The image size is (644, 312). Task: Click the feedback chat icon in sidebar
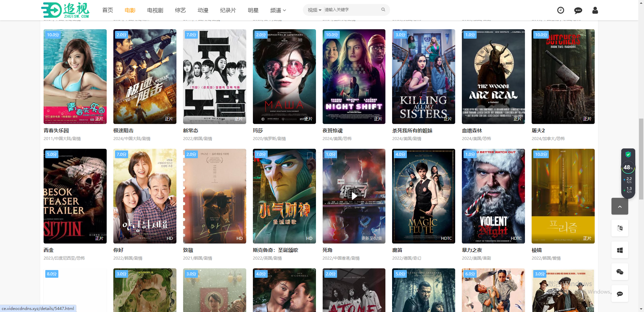point(620,294)
